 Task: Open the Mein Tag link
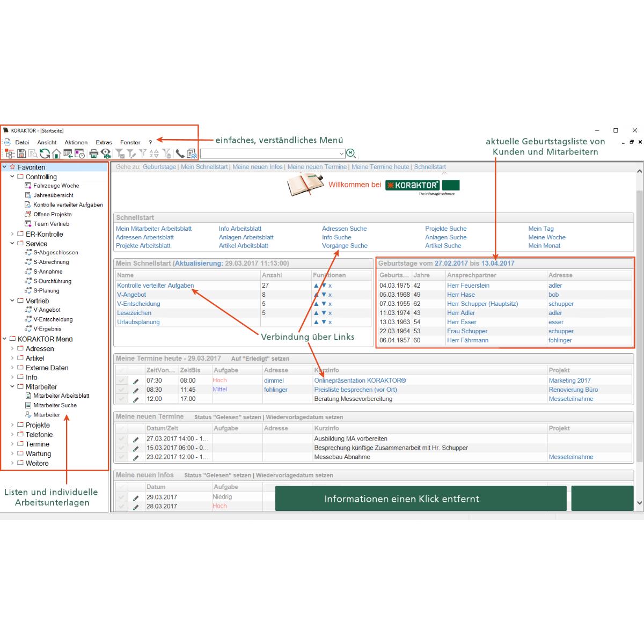pos(540,229)
